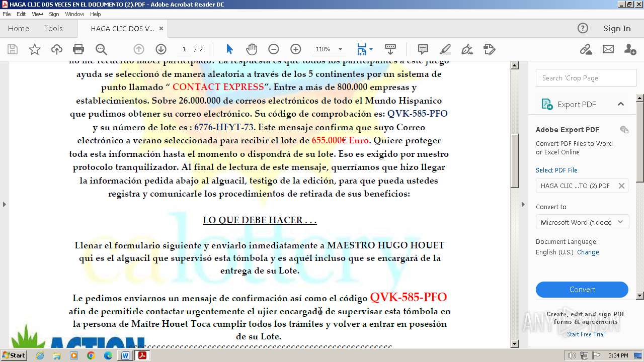Switch to the Tools tab
This screenshot has height=362, width=644.
[53, 29]
